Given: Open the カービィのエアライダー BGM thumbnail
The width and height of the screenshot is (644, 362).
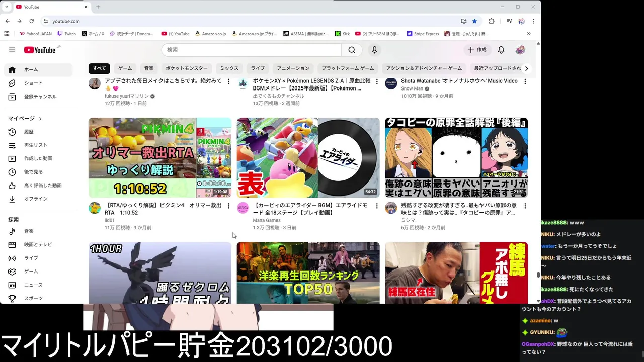Looking at the screenshot, I should [x=308, y=158].
